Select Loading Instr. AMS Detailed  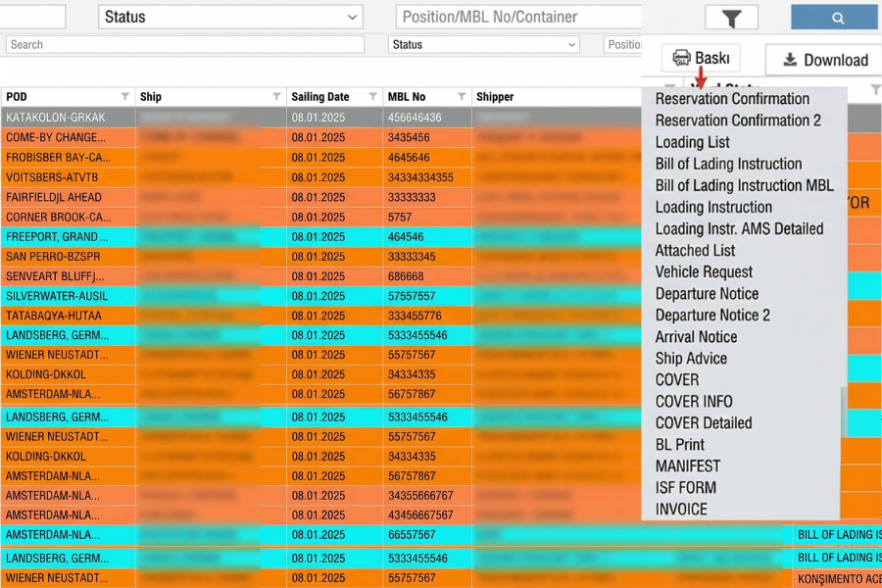click(739, 228)
